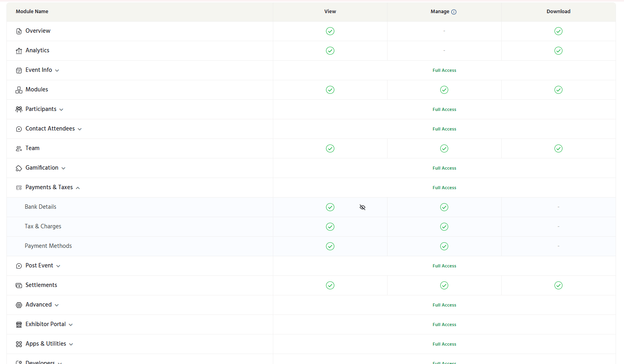Toggle hidden-eye icon in Bank Details row
The width and height of the screenshot is (624, 364).
tap(362, 207)
